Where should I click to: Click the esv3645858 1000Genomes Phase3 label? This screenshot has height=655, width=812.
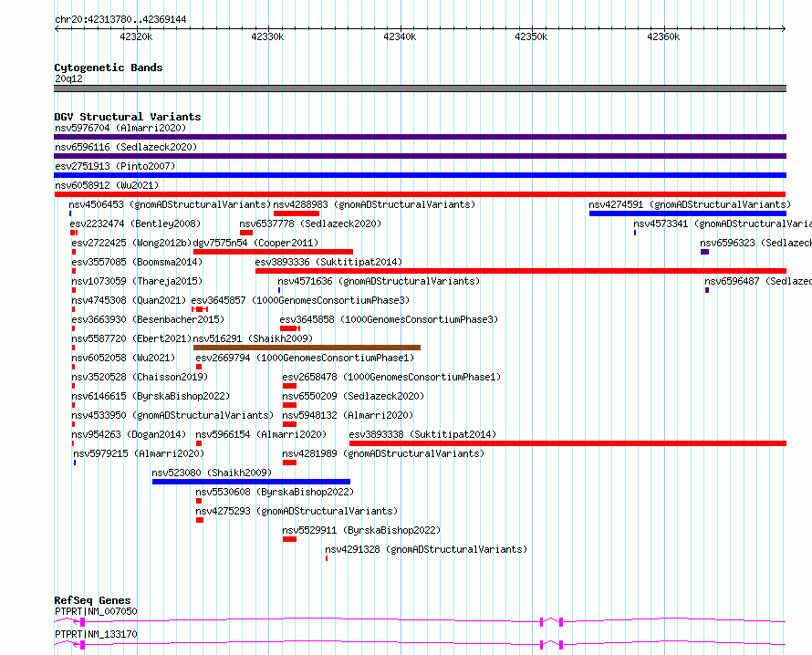click(389, 319)
